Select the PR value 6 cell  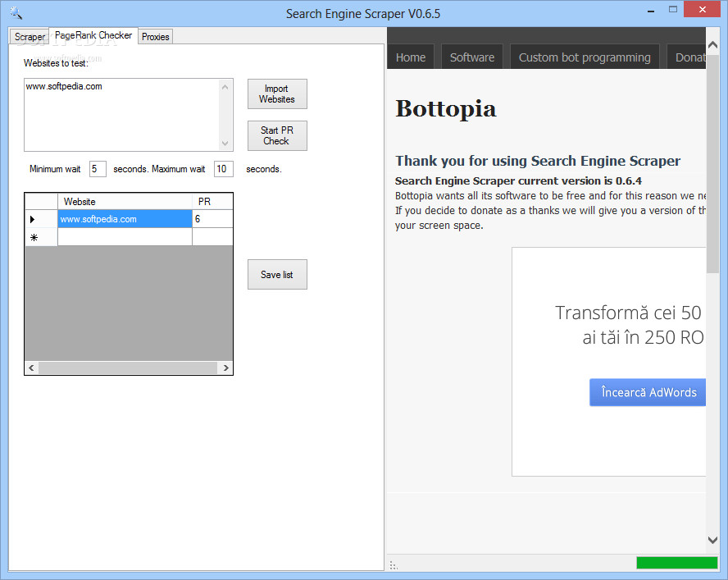(x=212, y=219)
